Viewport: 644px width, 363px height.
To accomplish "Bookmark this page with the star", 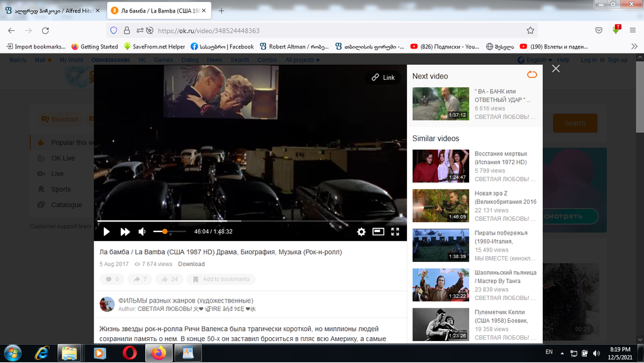I will pyautogui.click(x=530, y=30).
